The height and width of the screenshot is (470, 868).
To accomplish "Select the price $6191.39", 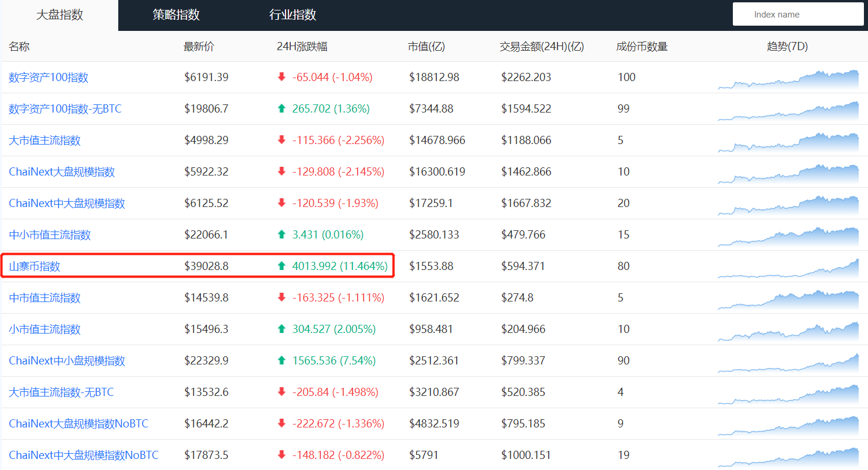I will 206,77.
